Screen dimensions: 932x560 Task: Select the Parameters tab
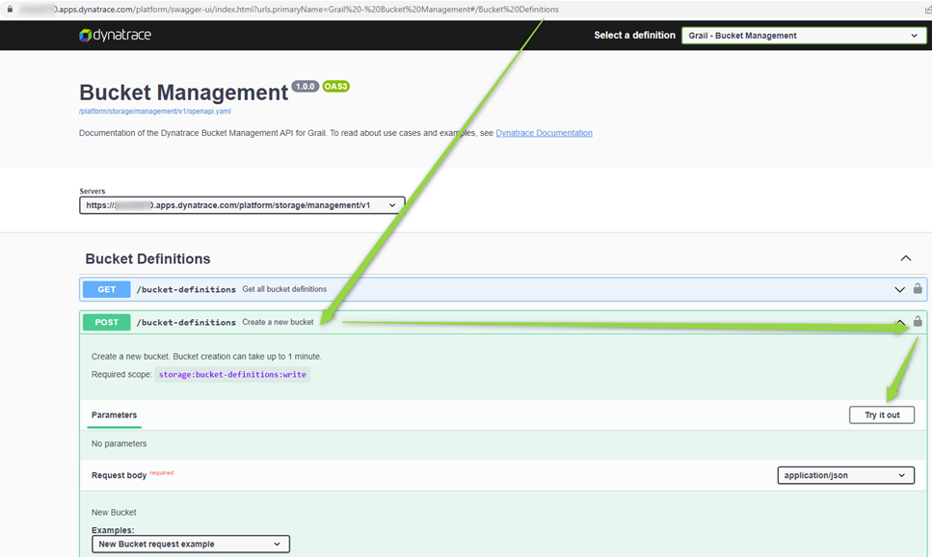[x=114, y=415]
